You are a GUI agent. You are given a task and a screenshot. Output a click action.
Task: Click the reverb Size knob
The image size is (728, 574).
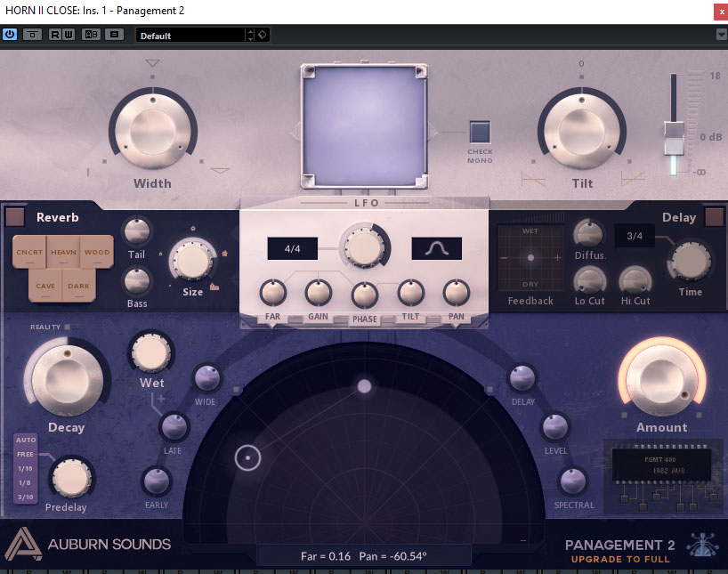191,261
